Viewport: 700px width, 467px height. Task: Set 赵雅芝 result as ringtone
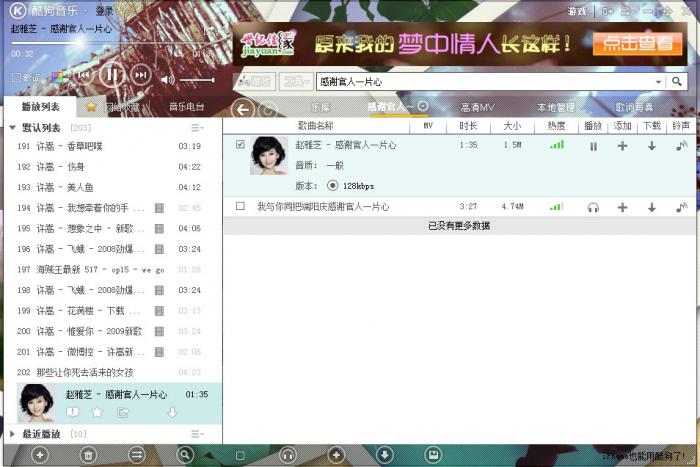pyautogui.click(x=681, y=145)
